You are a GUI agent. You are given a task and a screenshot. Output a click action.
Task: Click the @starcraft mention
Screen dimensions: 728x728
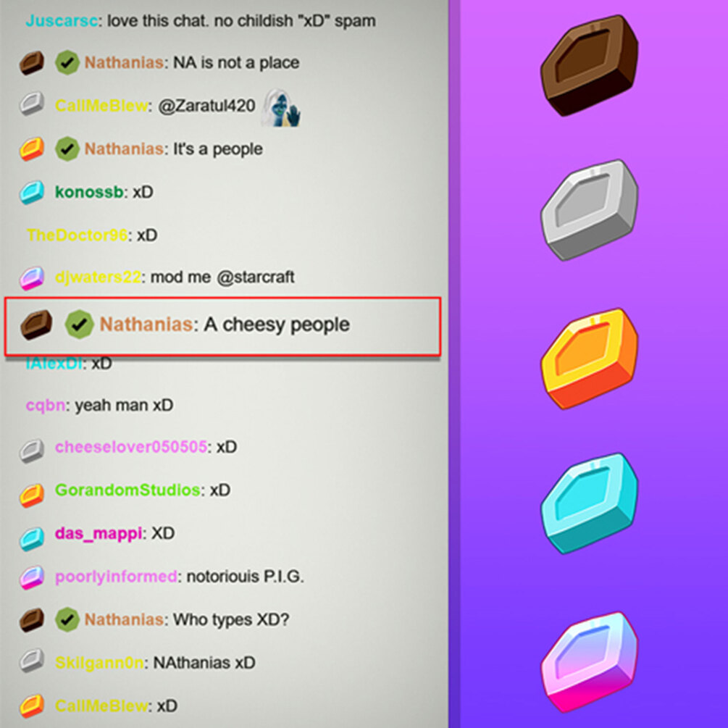(x=256, y=277)
